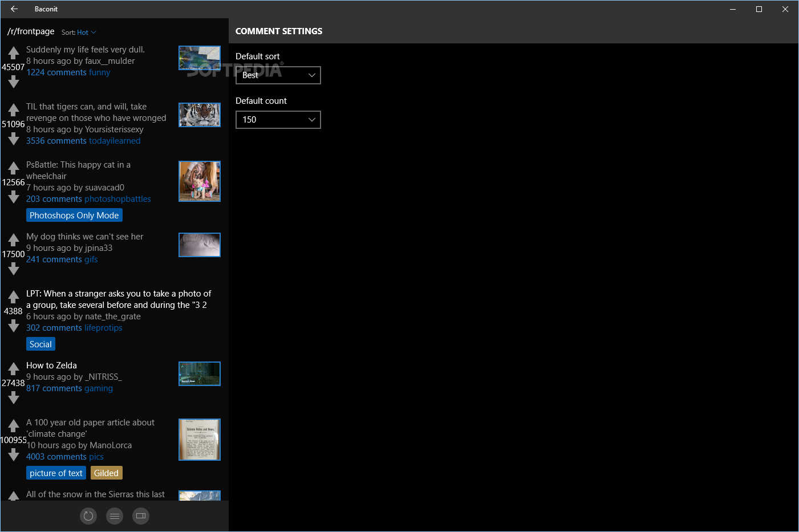Open the 'PsBattle: This happy cat' title
The image size is (799, 532).
tap(78, 170)
